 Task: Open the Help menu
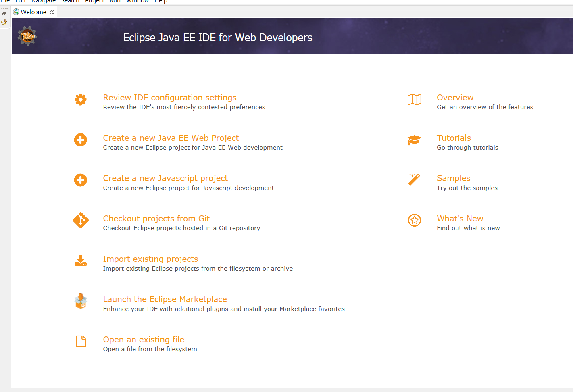pyautogui.click(x=161, y=1)
